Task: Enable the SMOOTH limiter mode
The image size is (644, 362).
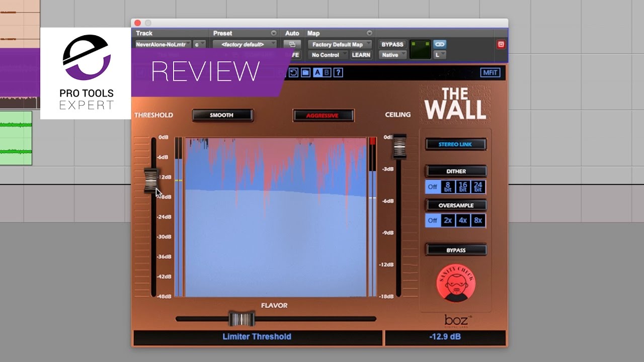Action: coord(222,115)
